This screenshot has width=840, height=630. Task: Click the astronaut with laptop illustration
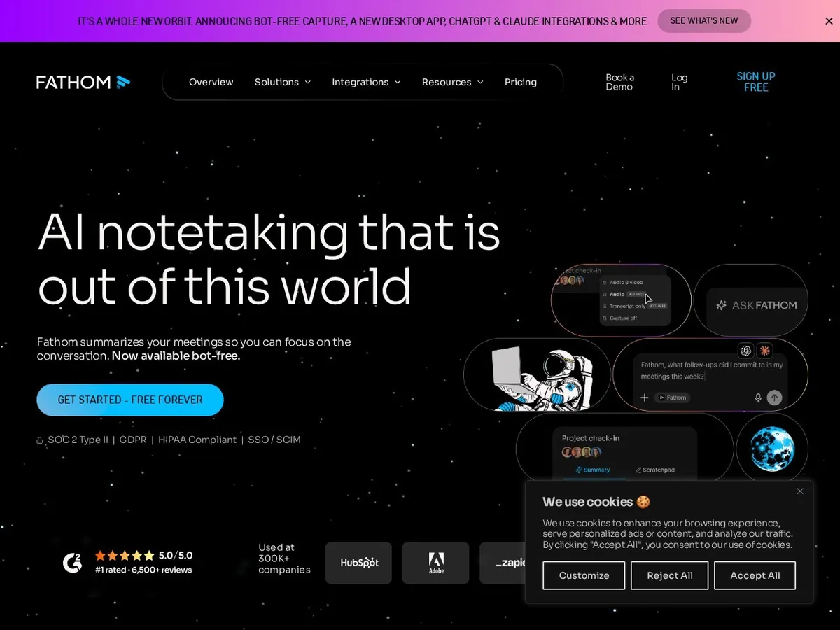pyautogui.click(x=543, y=378)
